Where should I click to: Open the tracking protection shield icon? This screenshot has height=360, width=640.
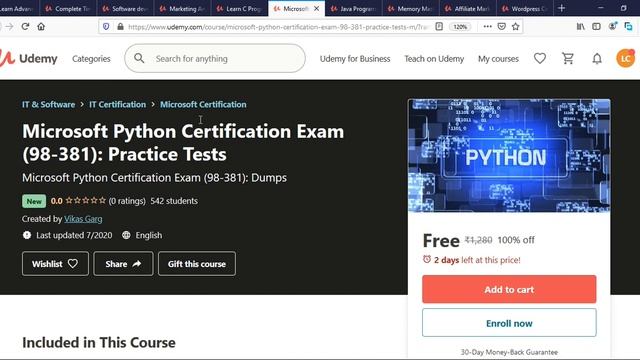click(106, 27)
